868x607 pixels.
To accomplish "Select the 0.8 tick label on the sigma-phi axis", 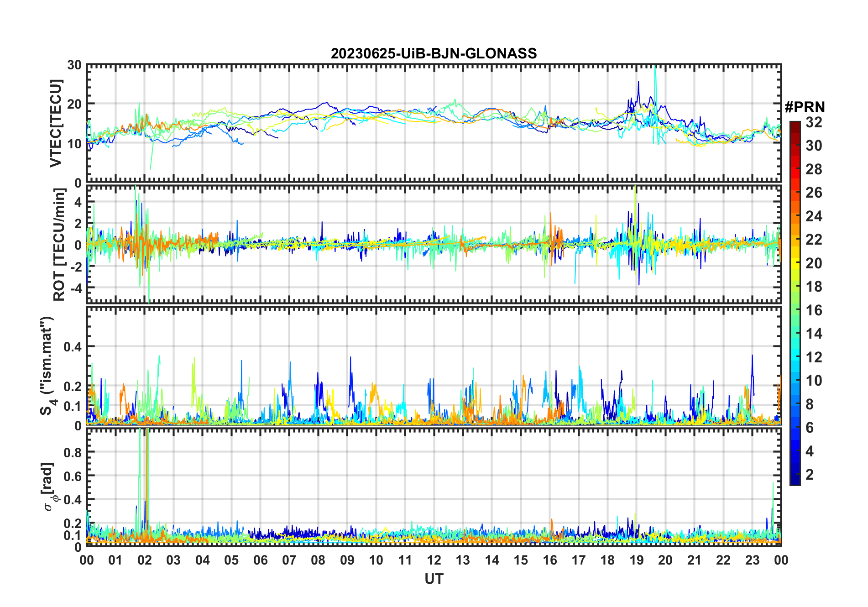I will [73, 452].
